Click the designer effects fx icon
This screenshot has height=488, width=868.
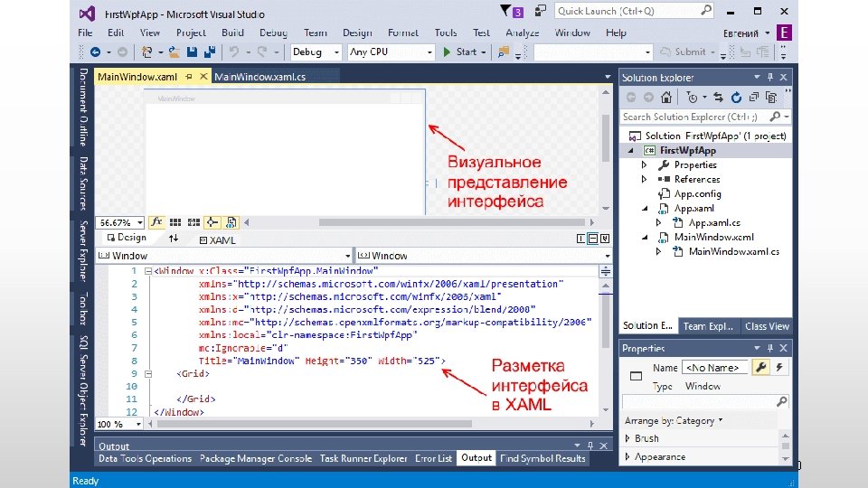coord(156,222)
